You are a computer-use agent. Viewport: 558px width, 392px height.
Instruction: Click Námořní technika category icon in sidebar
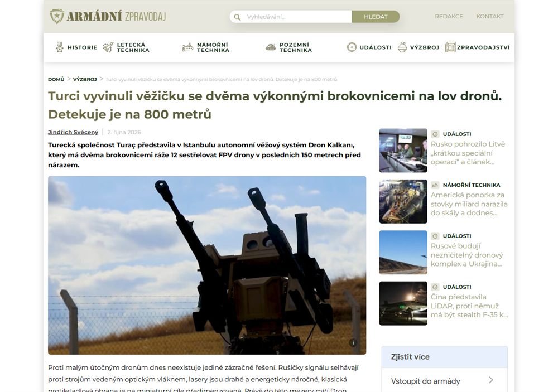tap(435, 185)
